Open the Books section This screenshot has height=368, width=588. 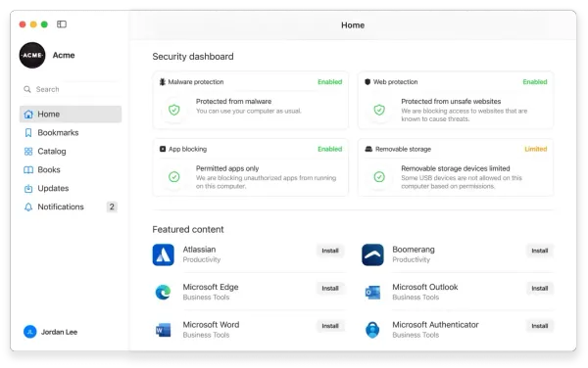tap(71, 170)
